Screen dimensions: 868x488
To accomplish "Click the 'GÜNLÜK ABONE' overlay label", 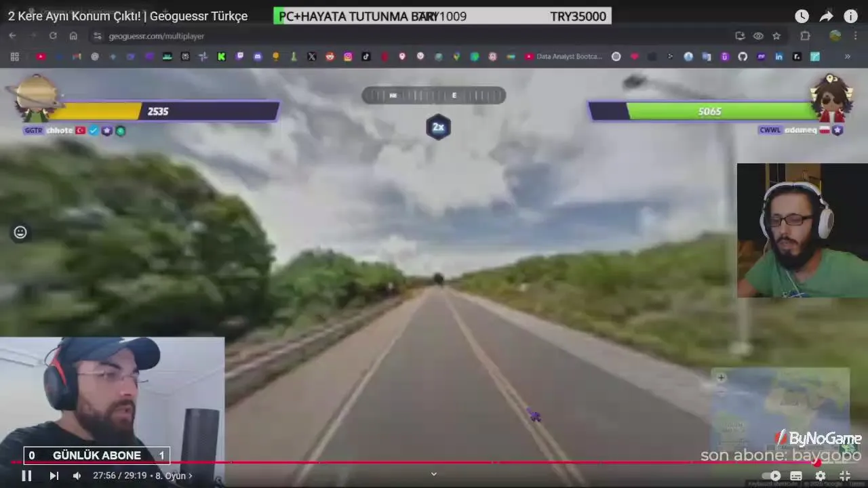I will [x=97, y=455].
